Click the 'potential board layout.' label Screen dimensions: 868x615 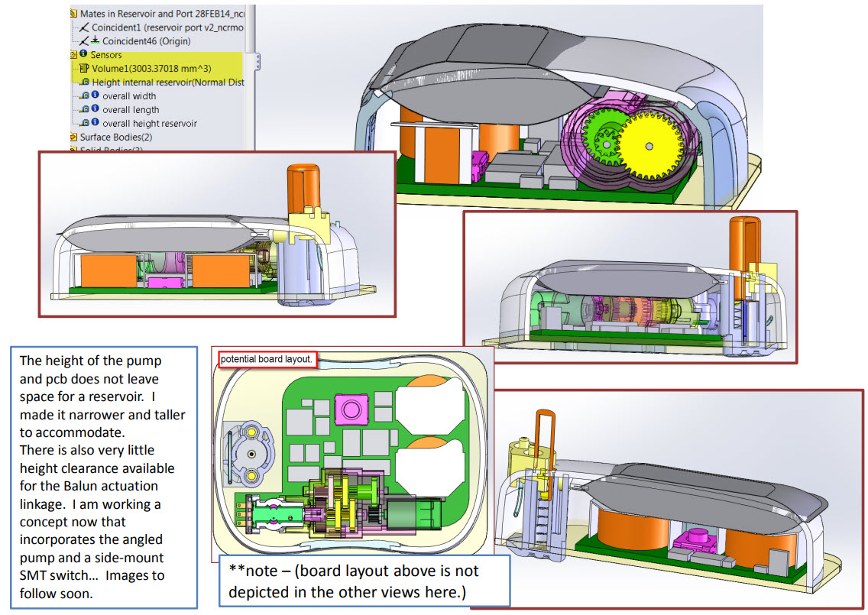tap(267, 359)
